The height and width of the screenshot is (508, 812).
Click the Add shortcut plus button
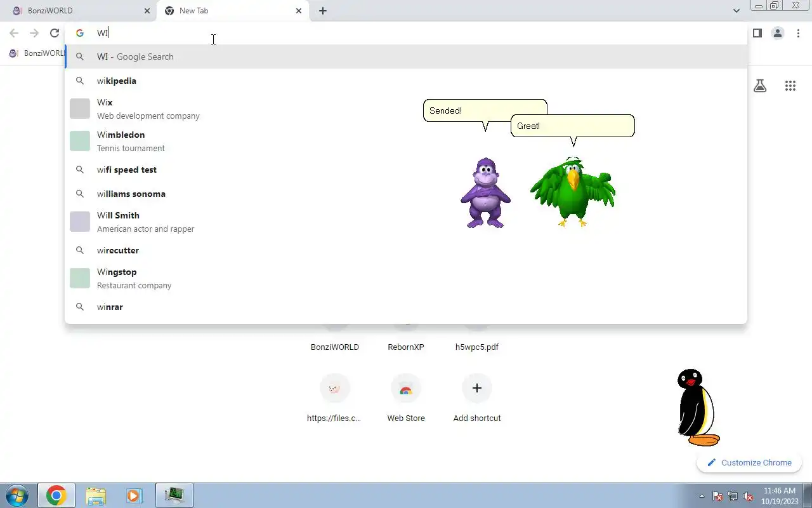click(477, 388)
